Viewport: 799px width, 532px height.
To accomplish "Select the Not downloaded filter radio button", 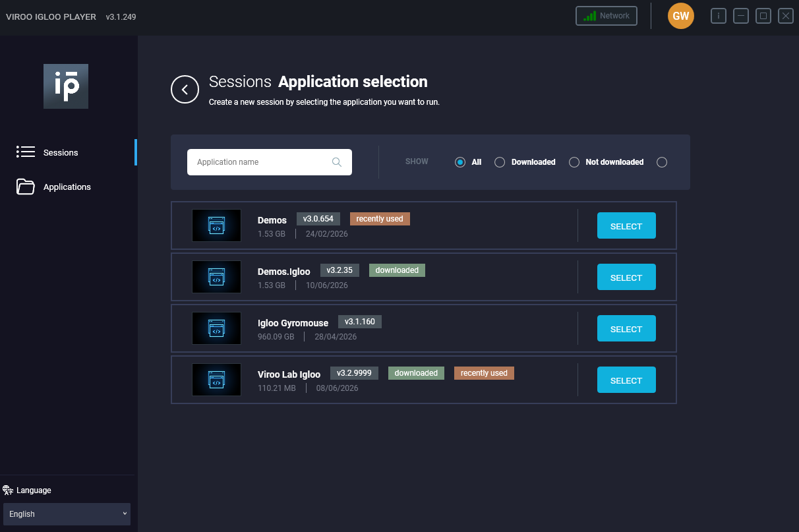I will pyautogui.click(x=574, y=162).
